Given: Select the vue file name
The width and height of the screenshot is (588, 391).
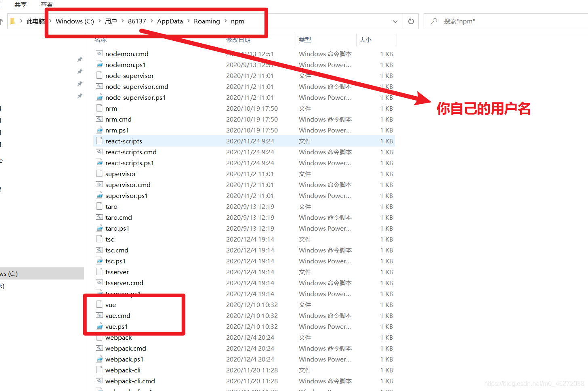Looking at the screenshot, I should [x=111, y=305].
